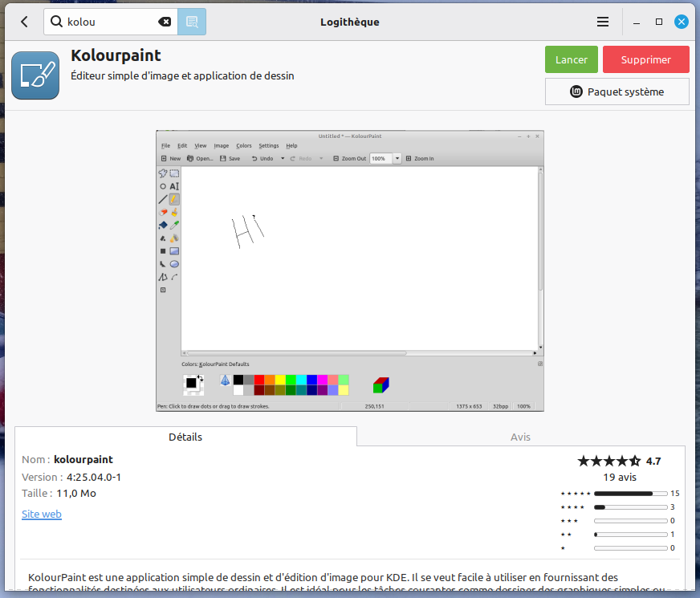Expand the 100% zoom dropdown in screenshot
Screen dimensions: 700x598
click(x=397, y=159)
